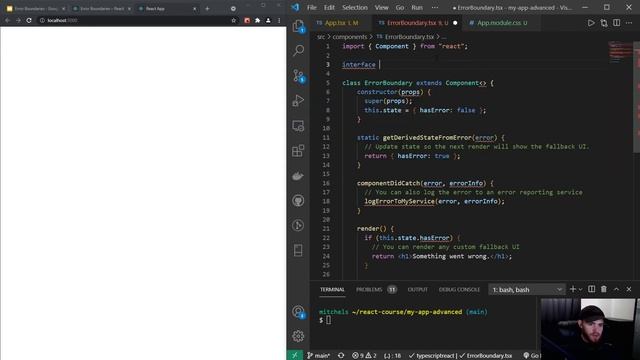
Task: Open the Manage gear icon
Action: [x=298, y=336]
